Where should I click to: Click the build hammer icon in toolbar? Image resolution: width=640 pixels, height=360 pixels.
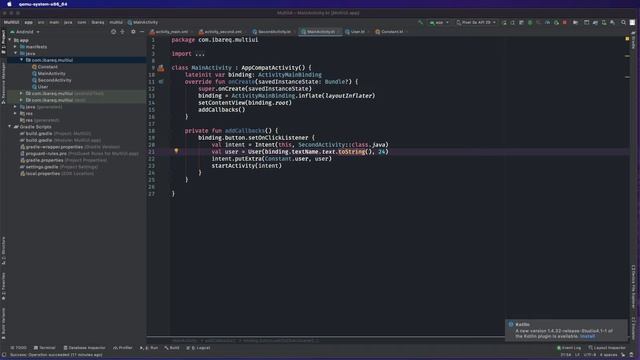[420, 22]
